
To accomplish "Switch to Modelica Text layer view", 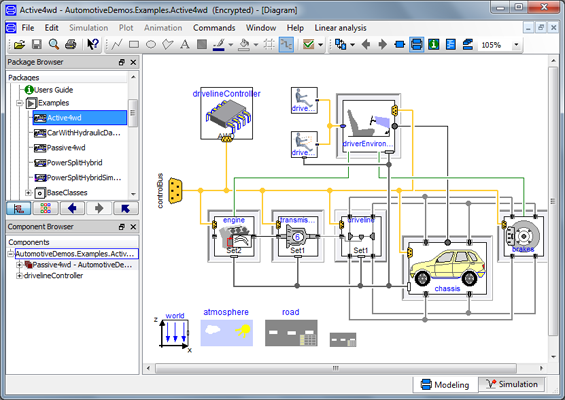I will pyautogui.click(x=451, y=45).
